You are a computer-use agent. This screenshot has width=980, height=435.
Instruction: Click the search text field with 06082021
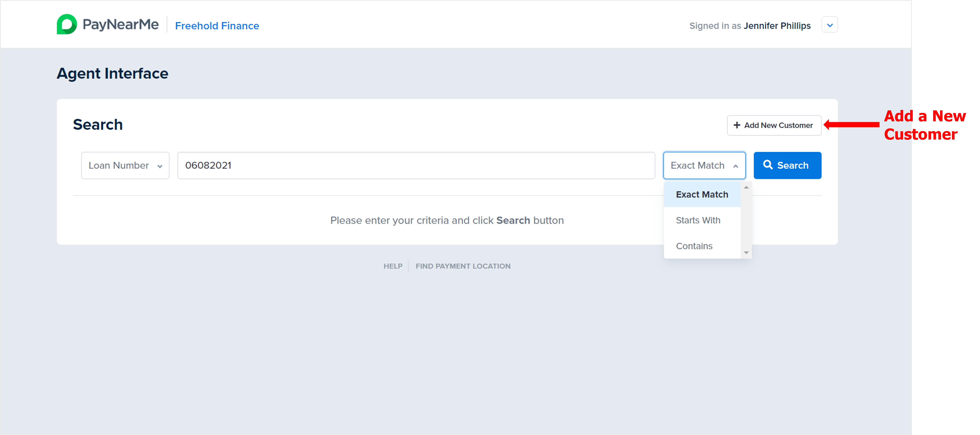coord(416,166)
